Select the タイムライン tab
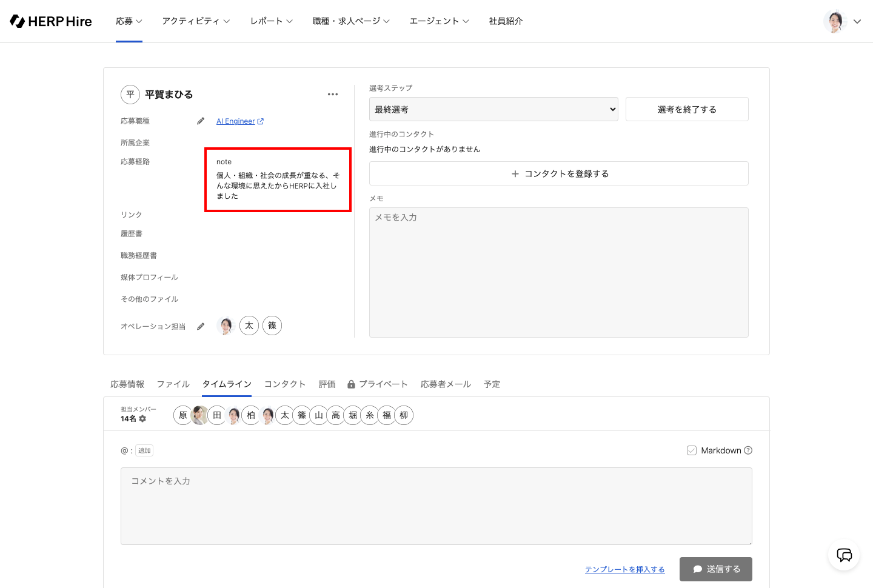This screenshot has width=873, height=588. click(x=227, y=384)
